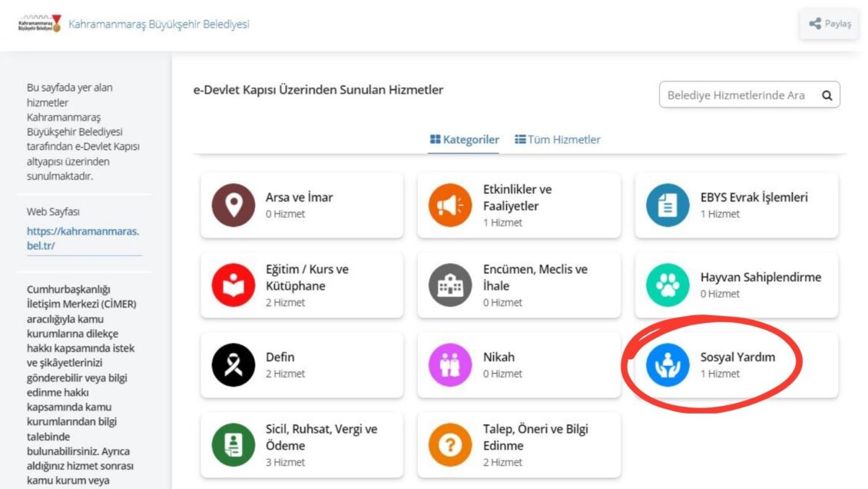Click the Kahramanmaraş Büyükşehir Belediyesi header title
This screenshot has width=868, height=489.
click(x=159, y=24)
